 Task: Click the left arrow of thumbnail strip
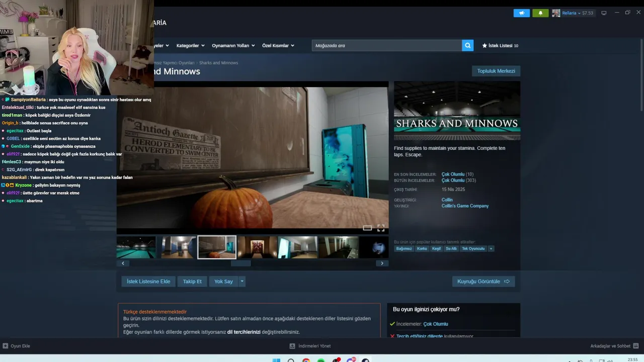coord(123,263)
